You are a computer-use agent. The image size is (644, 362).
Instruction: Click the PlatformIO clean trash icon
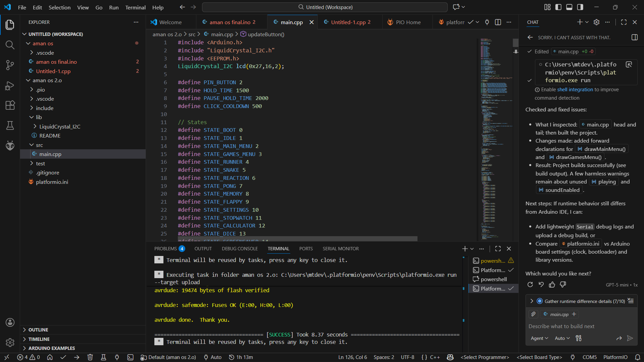point(90,357)
